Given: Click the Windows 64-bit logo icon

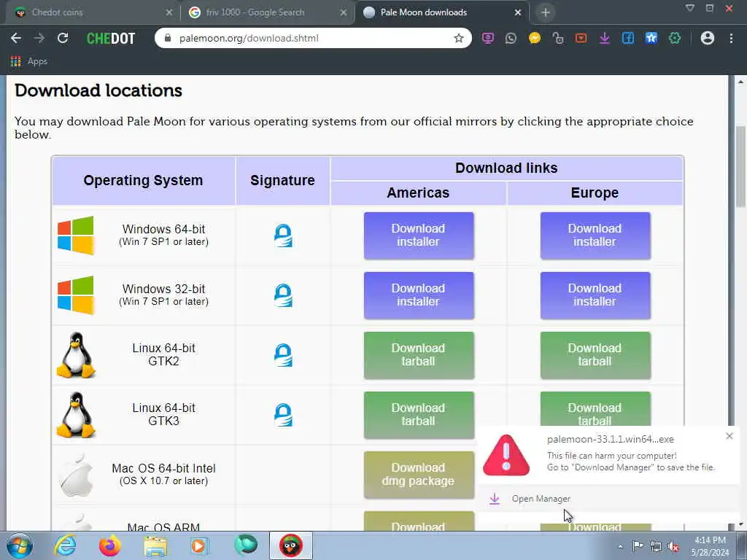Looking at the screenshot, I should coord(76,236).
